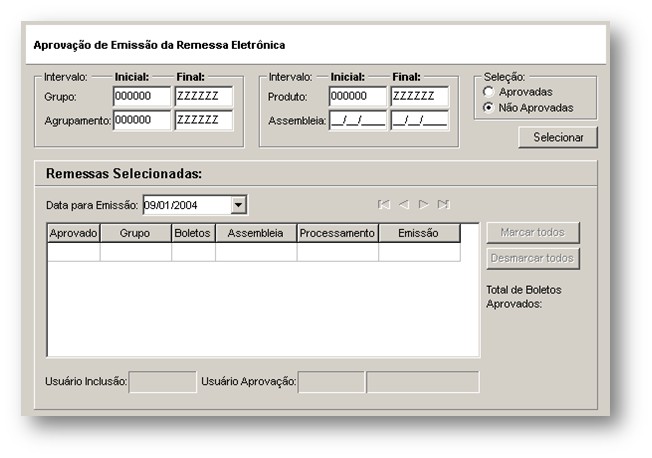652x458 pixels.
Task: Focus the Grupo final field ZZZZZZ
Action: click(204, 97)
